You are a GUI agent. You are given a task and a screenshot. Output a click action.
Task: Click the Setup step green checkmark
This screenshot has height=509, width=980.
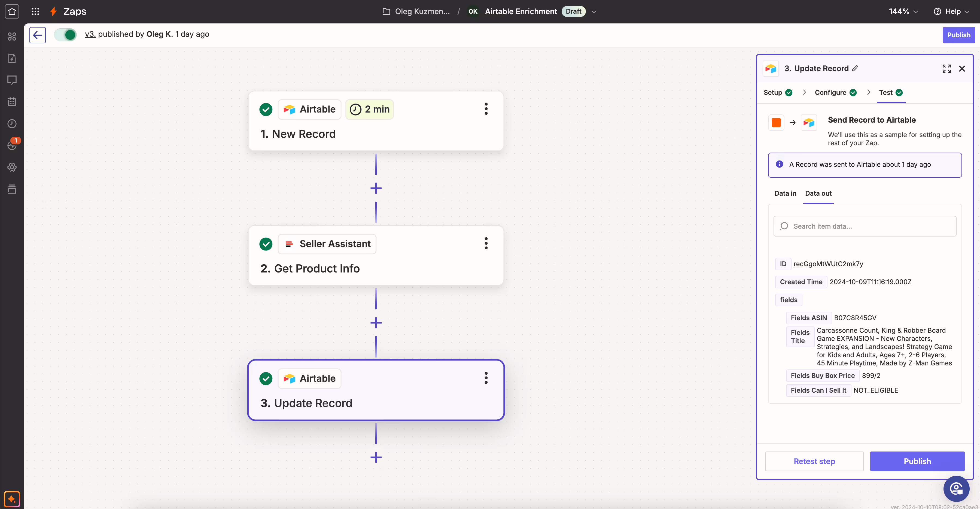point(789,93)
